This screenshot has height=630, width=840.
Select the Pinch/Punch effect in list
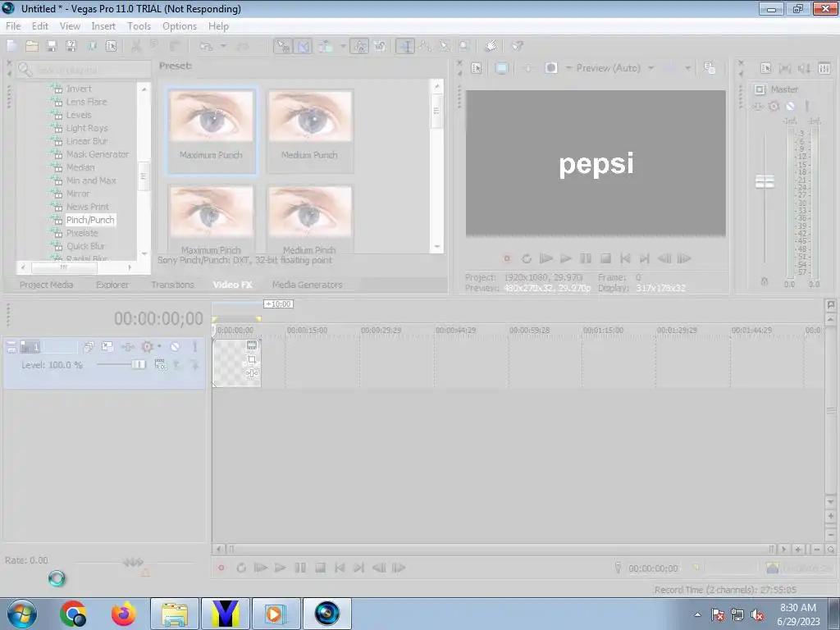[x=90, y=220]
